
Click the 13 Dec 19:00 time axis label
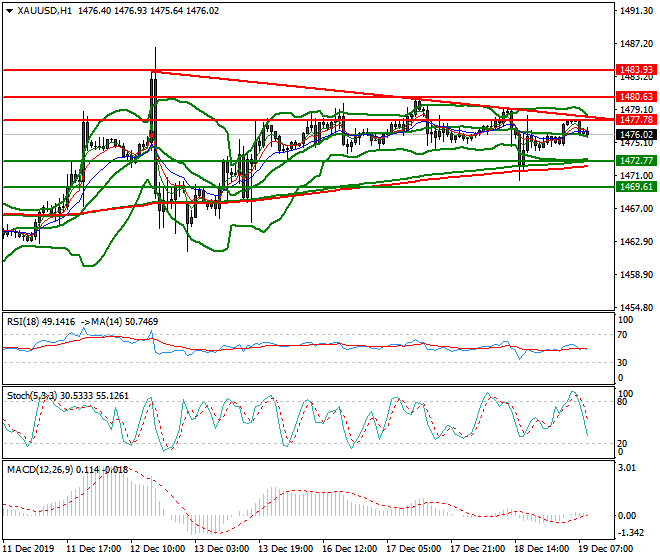click(x=286, y=549)
